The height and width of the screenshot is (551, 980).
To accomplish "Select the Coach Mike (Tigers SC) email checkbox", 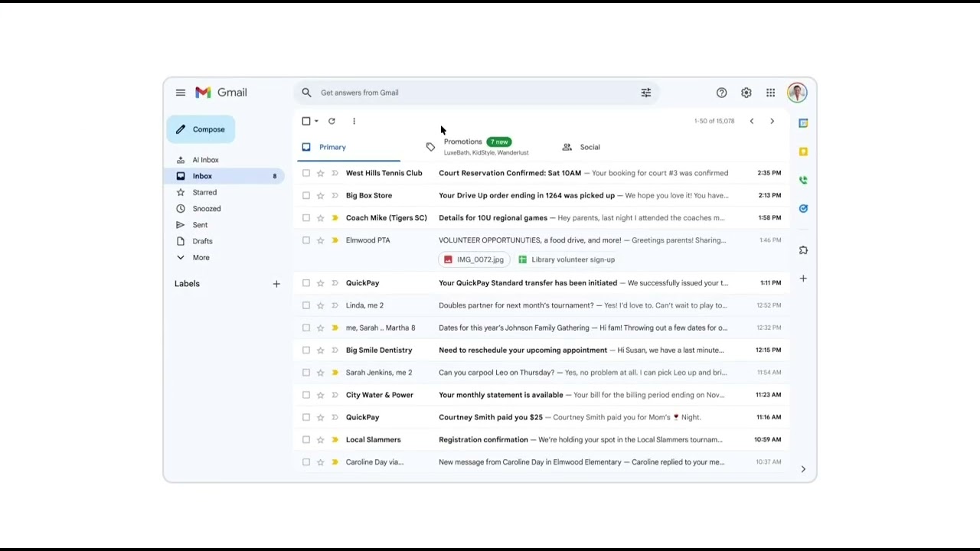I will [306, 218].
